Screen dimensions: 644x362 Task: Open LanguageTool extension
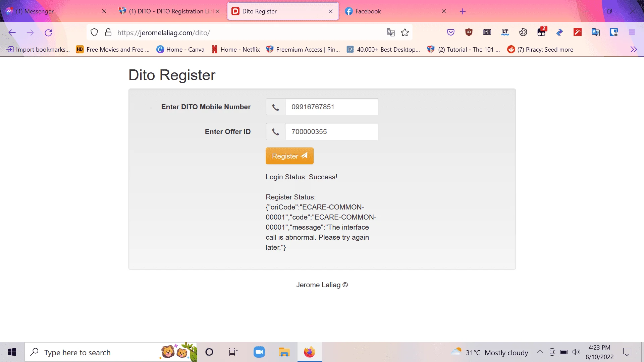[505, 33]
